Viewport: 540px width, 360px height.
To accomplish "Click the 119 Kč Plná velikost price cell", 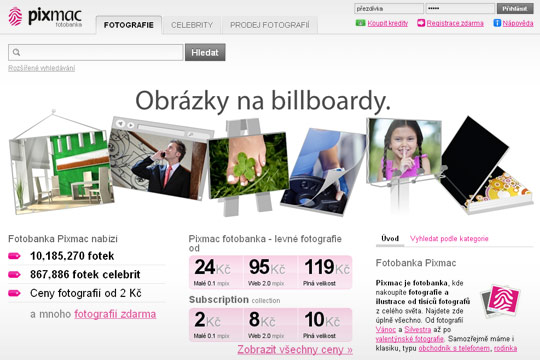I will [325, 272].
